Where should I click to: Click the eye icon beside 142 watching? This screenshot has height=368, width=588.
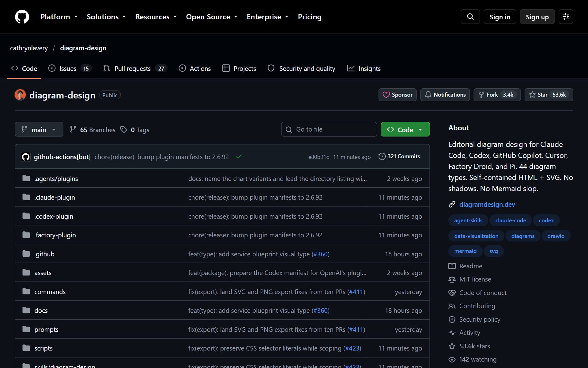(452, 359)
